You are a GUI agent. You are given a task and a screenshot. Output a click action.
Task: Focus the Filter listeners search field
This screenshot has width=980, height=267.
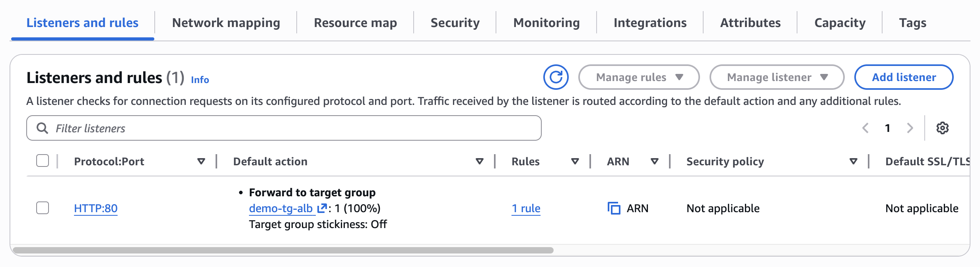[x=294, y=128]
